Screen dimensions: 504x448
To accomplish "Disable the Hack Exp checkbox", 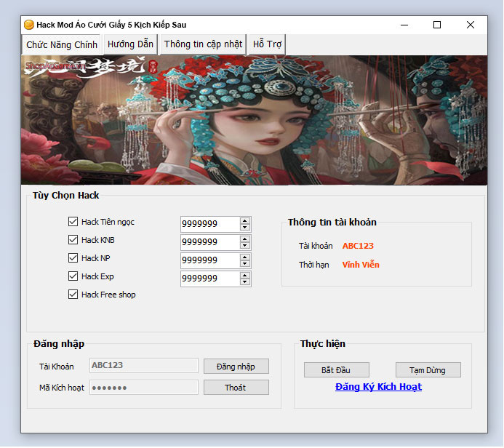I will pos(73,276).
